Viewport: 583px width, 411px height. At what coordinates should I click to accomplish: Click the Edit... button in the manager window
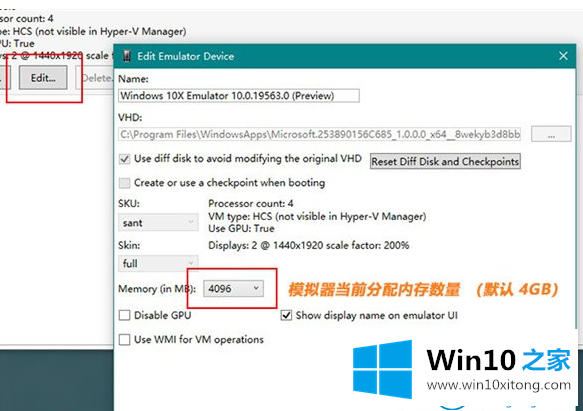click(x=43, y=78)
